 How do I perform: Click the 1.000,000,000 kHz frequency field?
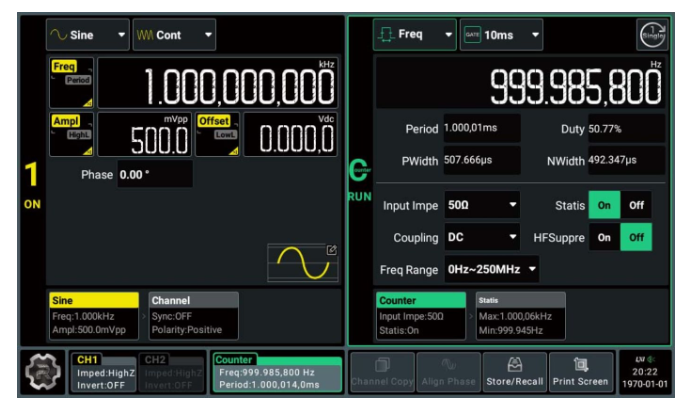coord(218,83)
